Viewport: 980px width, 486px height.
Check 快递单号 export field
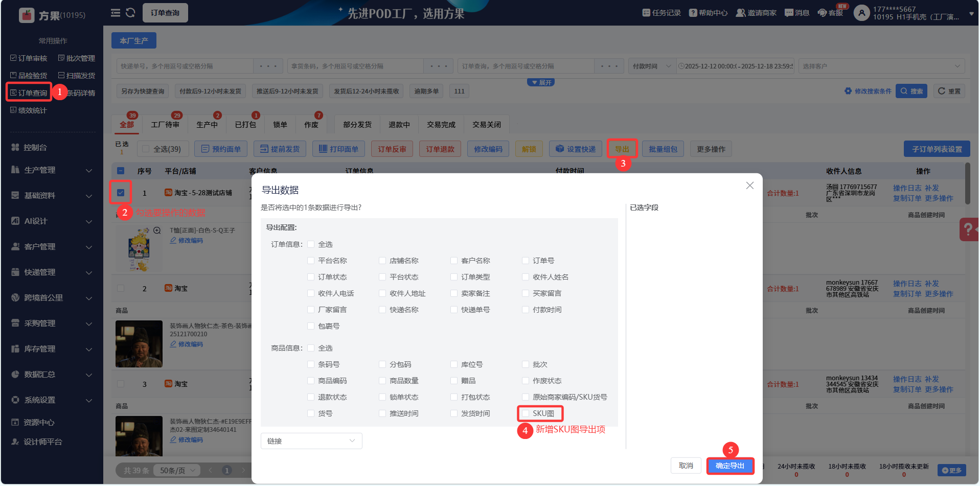point(454,310)
